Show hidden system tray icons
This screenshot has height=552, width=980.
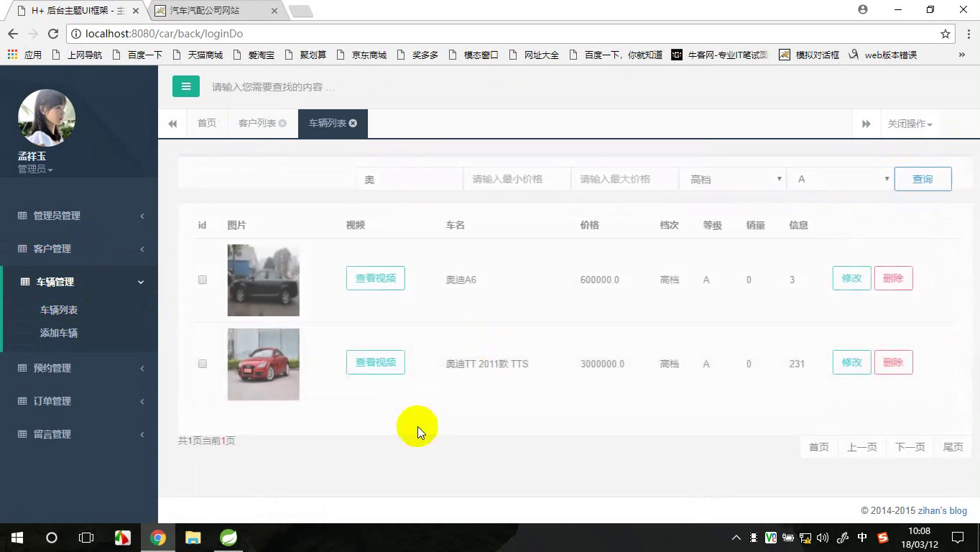736,538
